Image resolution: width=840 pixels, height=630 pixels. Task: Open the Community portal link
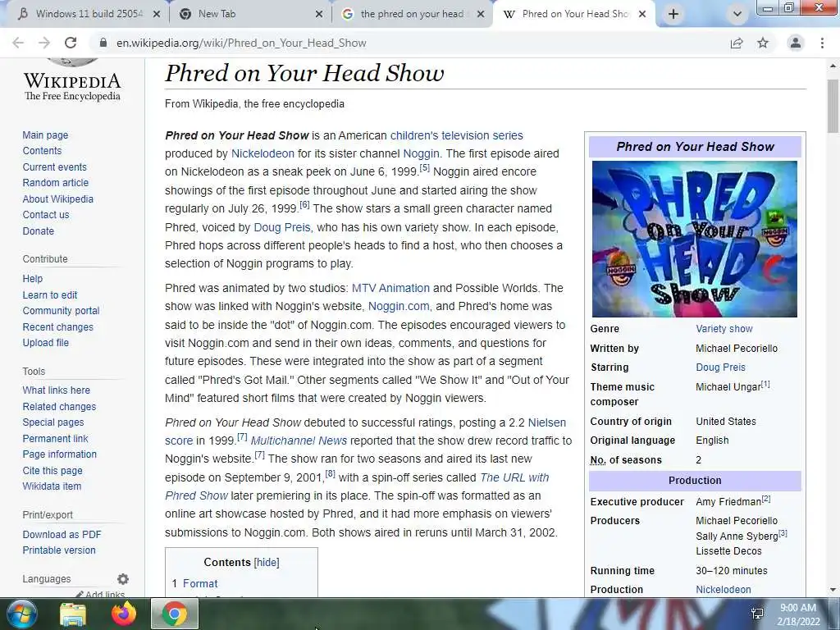61,311
